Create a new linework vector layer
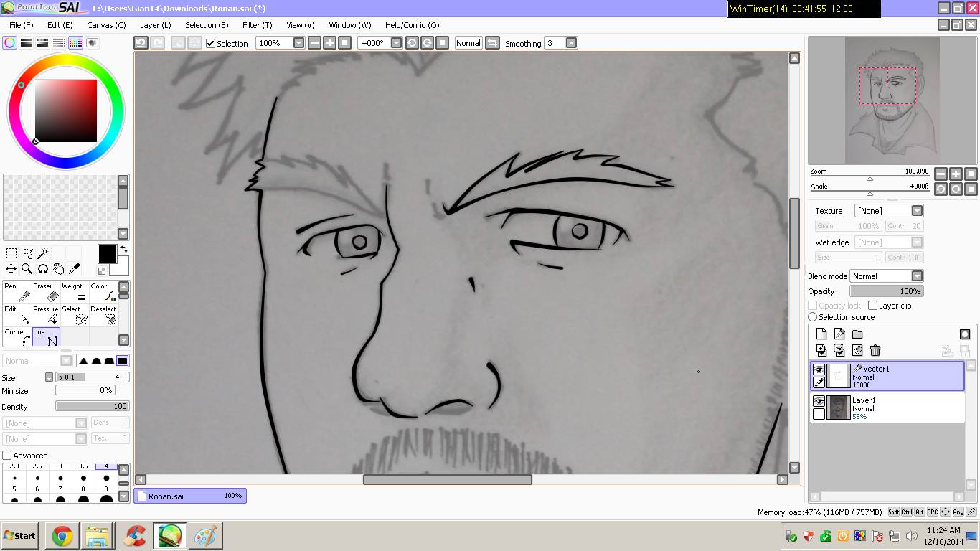This screenshot has width=980, height=551. pyautogui.click(x=839, y=334)
